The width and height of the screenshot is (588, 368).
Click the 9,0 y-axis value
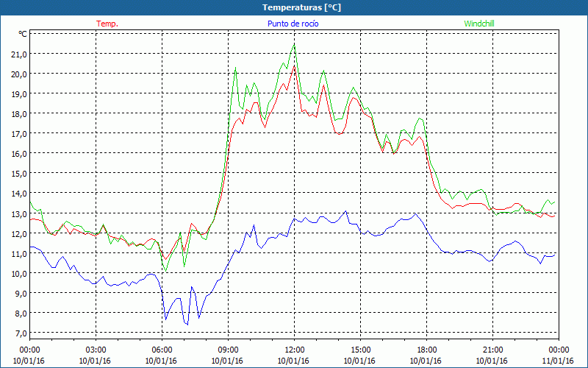(x=21, y=293)
